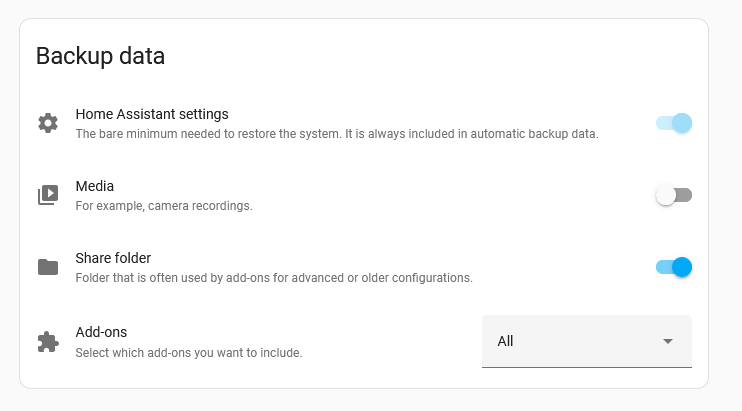Click the 'Home Assistant settings' label

click(x=152, y=114)
